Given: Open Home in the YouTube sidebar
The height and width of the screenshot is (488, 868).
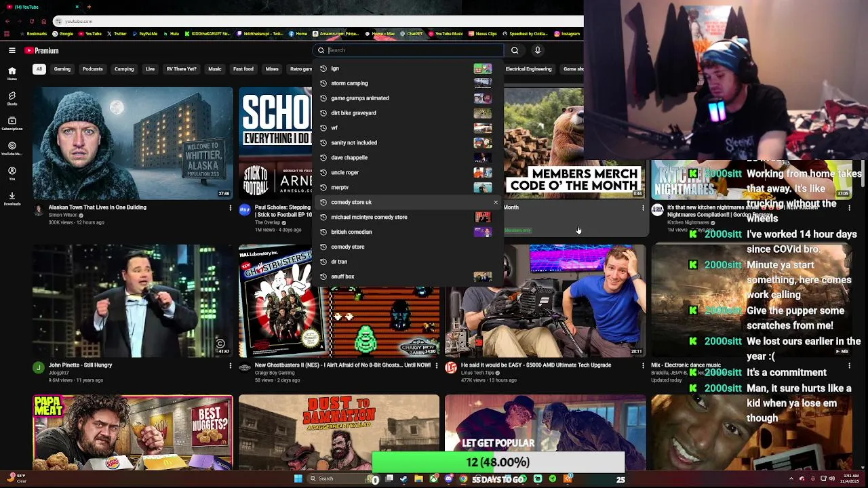Looking at the screenshot, I should pyautogui.click(x=12, y=73).
